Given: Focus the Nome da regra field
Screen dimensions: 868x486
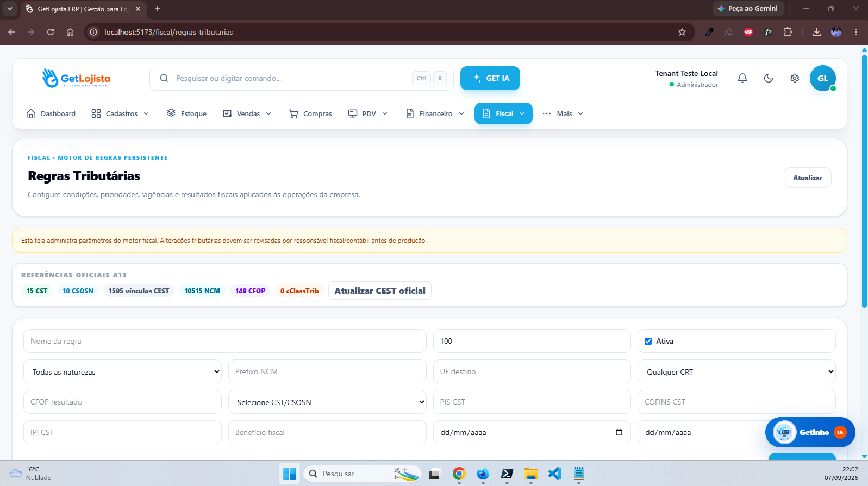Looking at the screenshot, I should 225,341.
